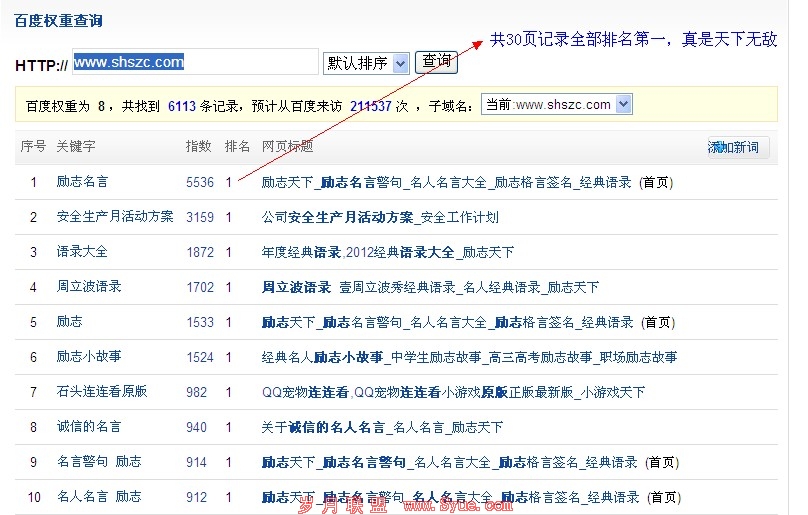This screenshot has height=515, width=808.
Task: Open 关于诚信的名人名言 page title link
Action: [x=382, y=427]
